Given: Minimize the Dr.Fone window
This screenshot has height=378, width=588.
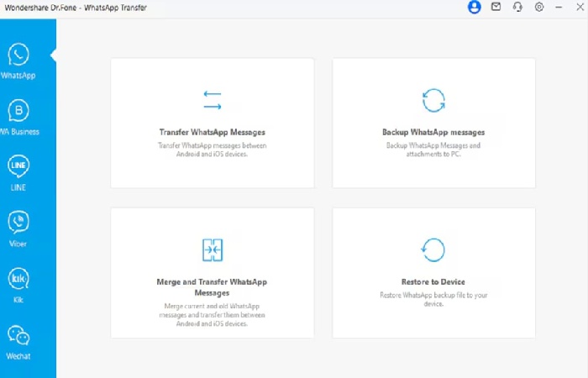Looking at the screenshot, I should 559,7.
